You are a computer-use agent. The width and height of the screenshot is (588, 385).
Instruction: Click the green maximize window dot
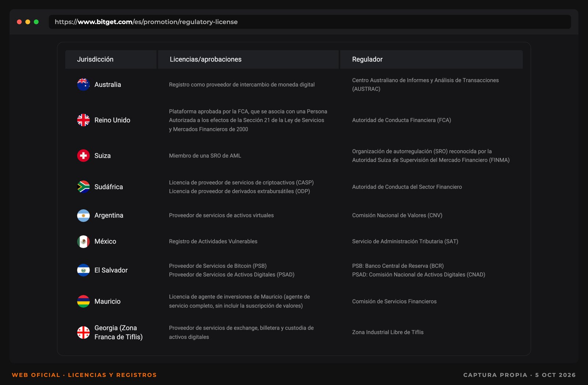(36, 22)
